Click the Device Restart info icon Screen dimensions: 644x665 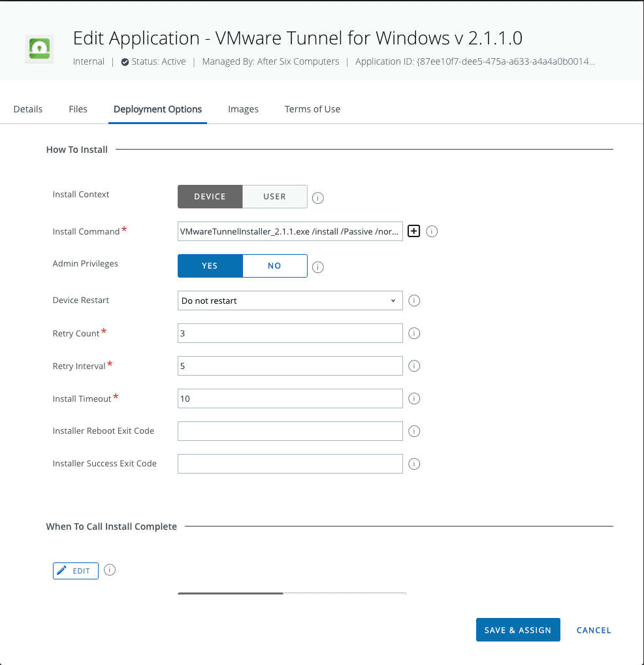(413, 300)
